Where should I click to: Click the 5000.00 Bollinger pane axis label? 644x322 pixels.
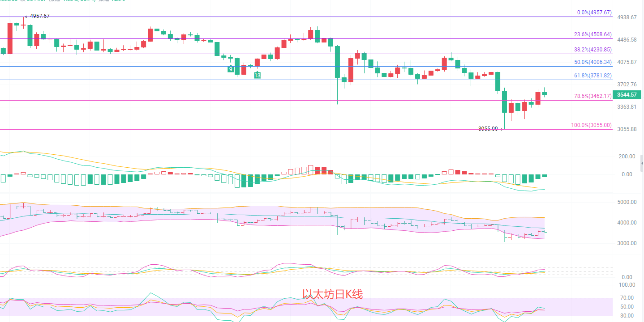pyautogui.click(x=627, y=202)
